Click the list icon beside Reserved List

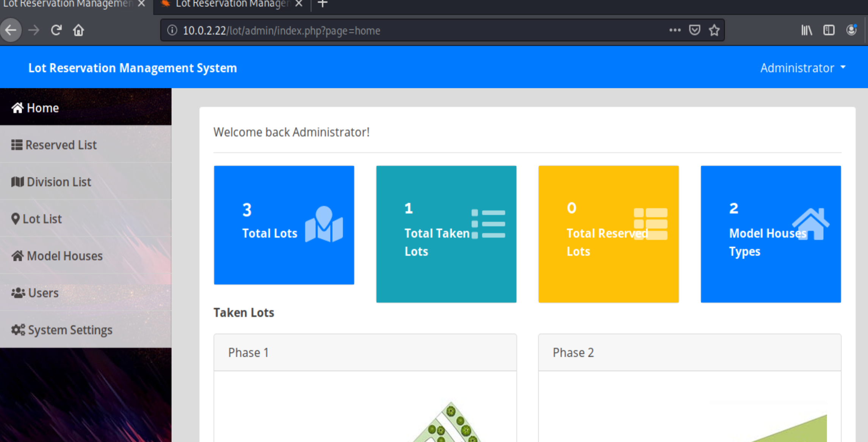[x=17, y=145]
